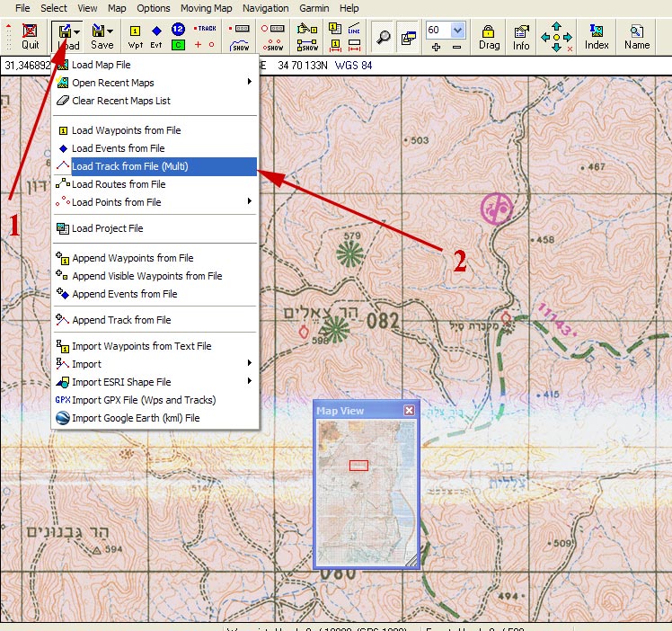This screenshot has height=631, width=672.
Task: Choose Load Routes from File
Action: [155, 184]
